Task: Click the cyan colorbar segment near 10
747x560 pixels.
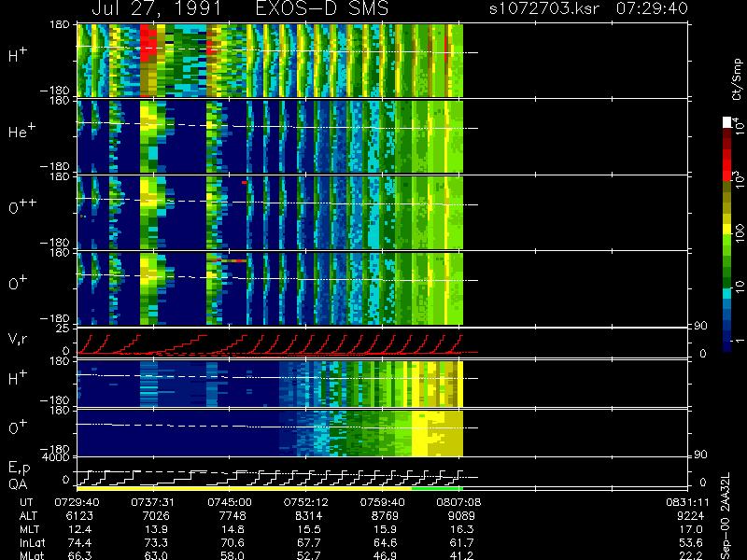Action: pyautogui.click(x=727, y=293)
